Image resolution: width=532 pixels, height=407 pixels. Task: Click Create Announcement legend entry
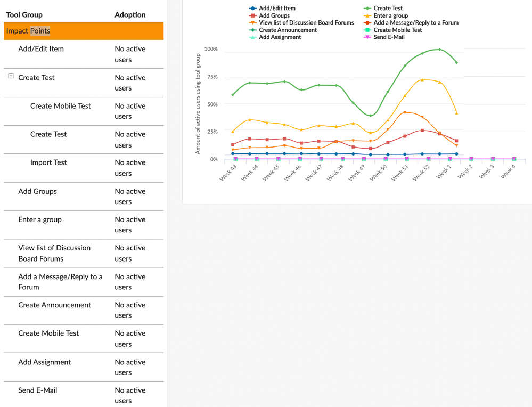288,30
